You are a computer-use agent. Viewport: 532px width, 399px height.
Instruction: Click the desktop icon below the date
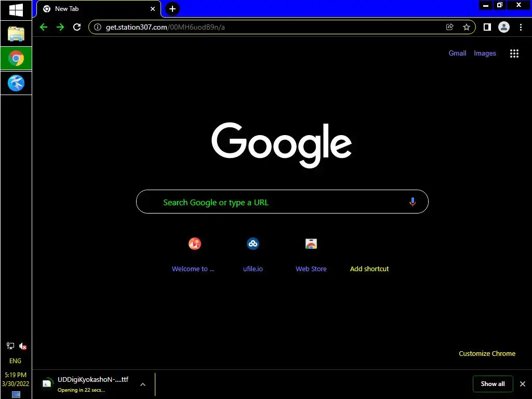coord(16,395)
